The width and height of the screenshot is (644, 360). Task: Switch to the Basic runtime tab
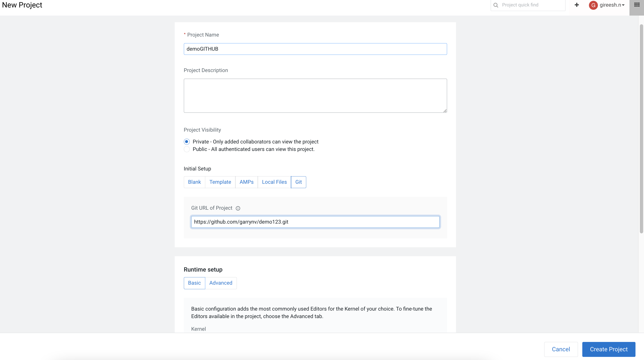coord(194,283)
